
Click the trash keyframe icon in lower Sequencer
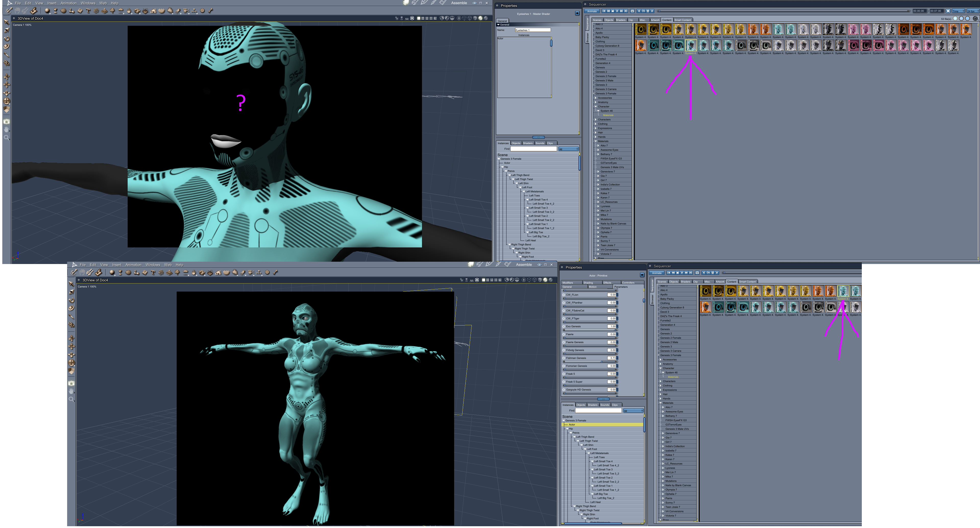pyautogui.click(x=712, y=273)
